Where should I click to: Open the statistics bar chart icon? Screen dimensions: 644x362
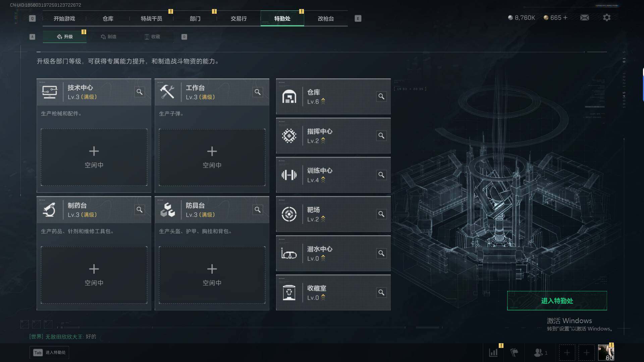493,352
